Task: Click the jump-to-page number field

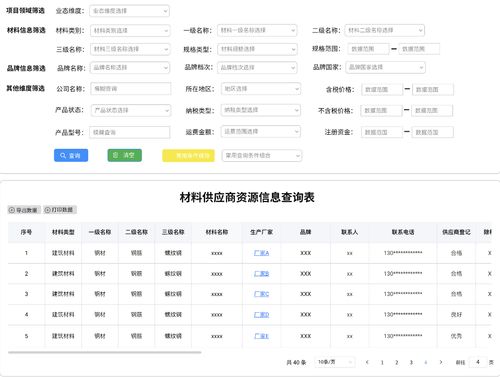Action: (478, 362)
